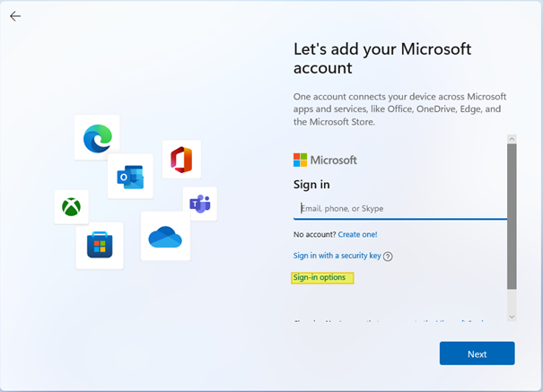Open Sign-in options link
Image resolution: width=543 pixels, height=392 pixels.
[x=320, y=277]
